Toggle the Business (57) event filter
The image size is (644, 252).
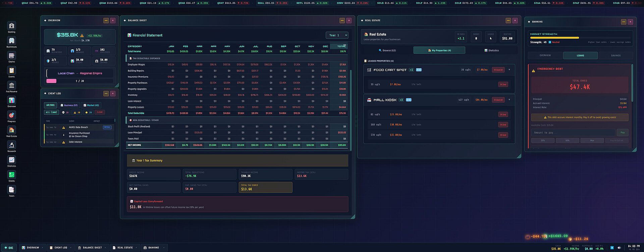click(x=69, y=105)
